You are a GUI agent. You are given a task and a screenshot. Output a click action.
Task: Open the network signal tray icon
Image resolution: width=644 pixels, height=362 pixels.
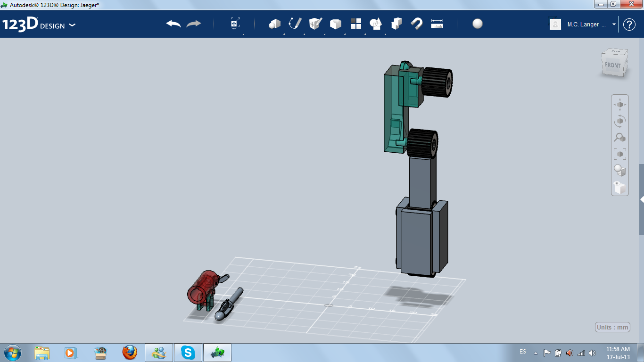pos(581,353)
